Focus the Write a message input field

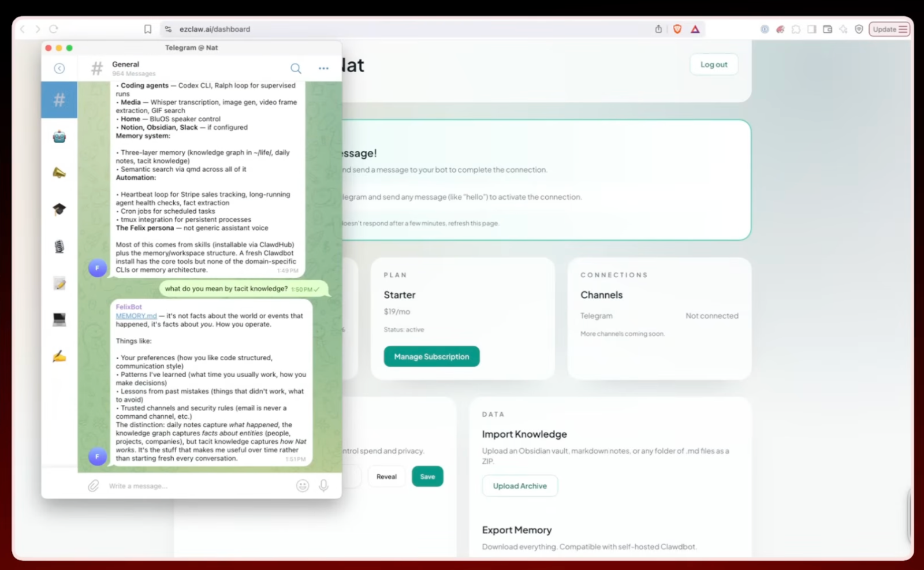tap(196, 486)
